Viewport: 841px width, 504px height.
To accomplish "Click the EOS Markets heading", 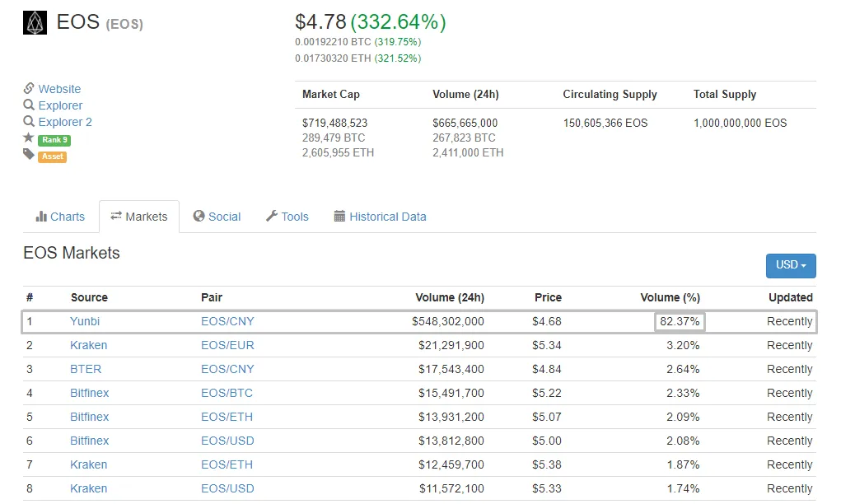I will [x=72, y=253].
